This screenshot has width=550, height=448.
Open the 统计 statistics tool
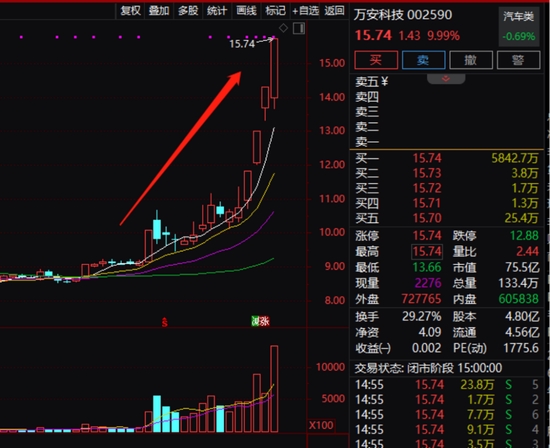(x=217, y=11)
